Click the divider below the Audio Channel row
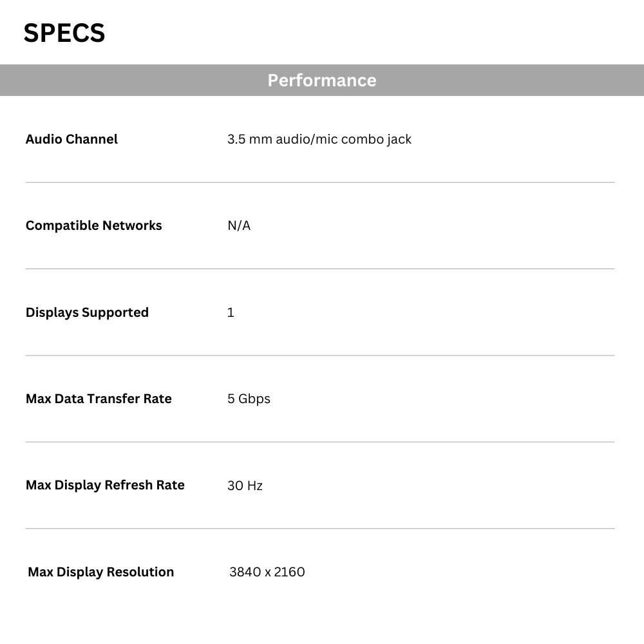 [320, 182]
